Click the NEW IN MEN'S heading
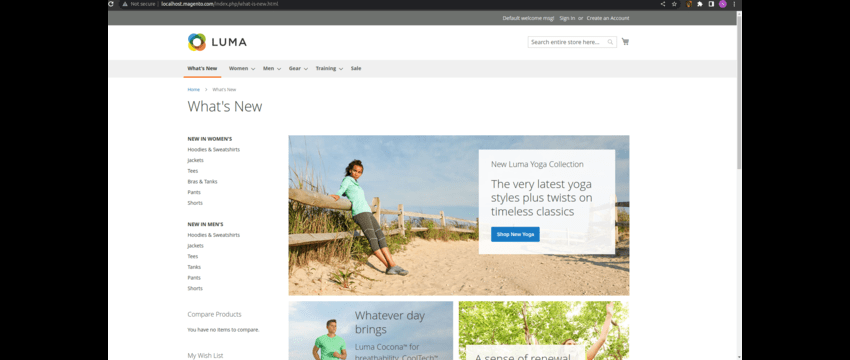 pyautogui.click(x=205, y=224)
